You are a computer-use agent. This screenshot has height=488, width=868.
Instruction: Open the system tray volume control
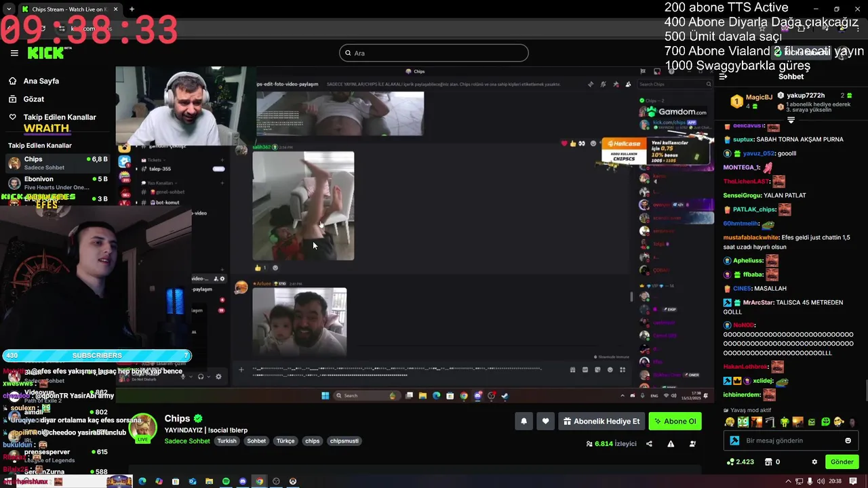click(821, 481)
